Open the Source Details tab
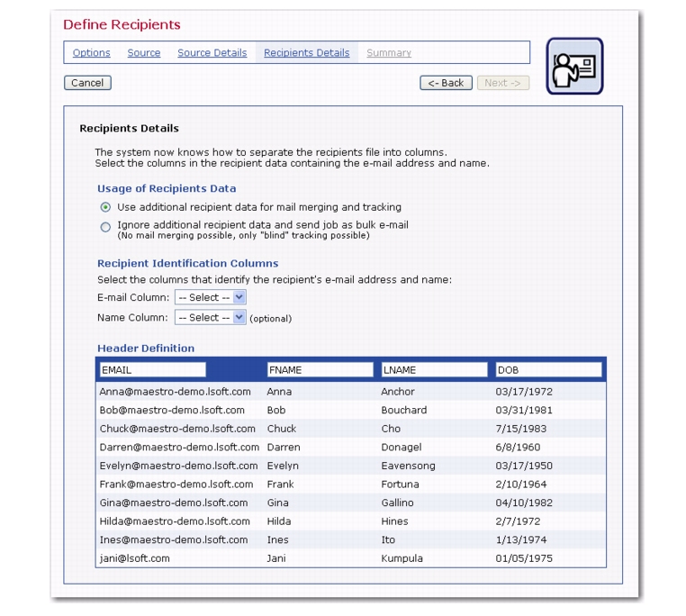The height and width of the screenshot is (616, 686). tap(212, 53)
